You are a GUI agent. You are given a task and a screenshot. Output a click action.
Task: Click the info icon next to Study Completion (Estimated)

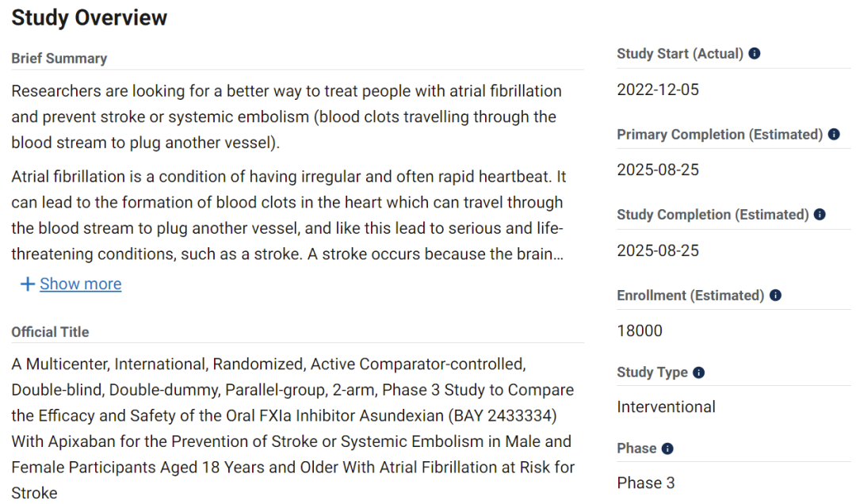point(820,215)
